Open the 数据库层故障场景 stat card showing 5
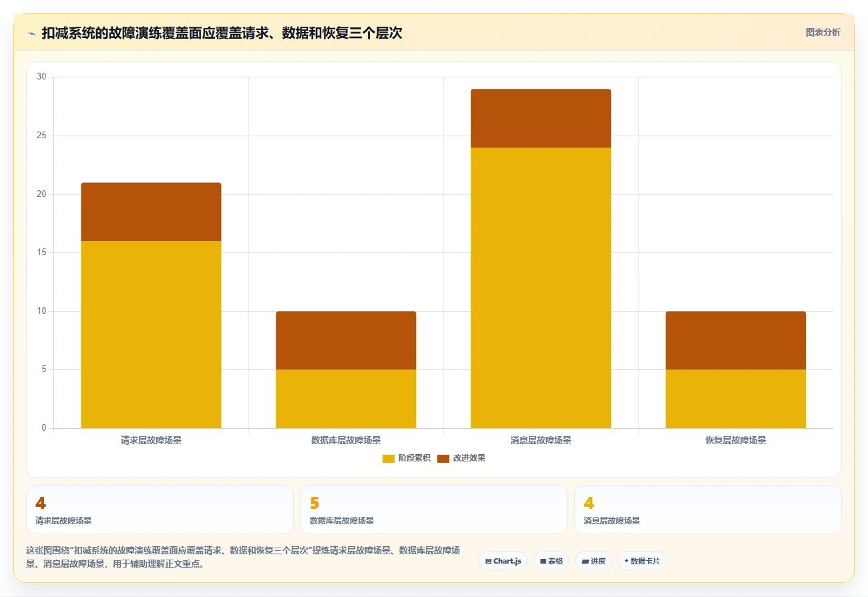The height and width of the screenshot is (597, 868). click(x=434, y=510)
